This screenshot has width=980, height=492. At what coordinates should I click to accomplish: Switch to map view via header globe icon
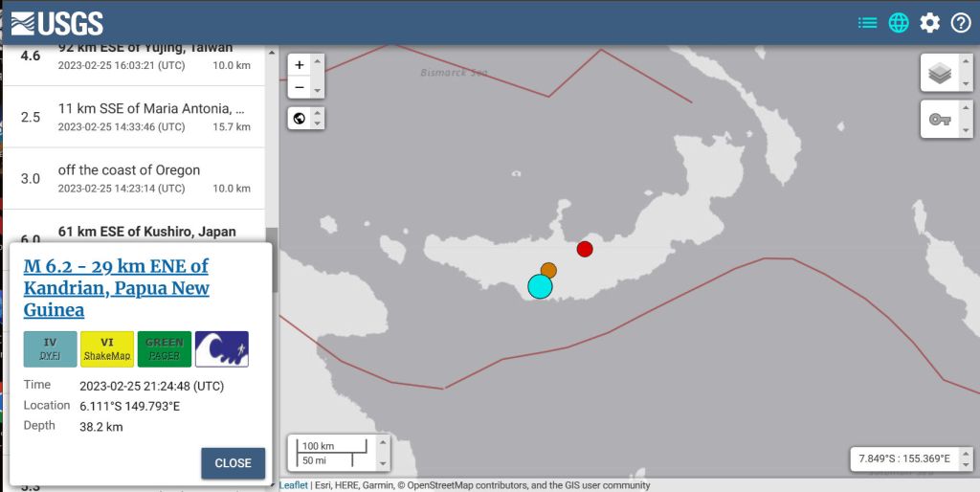[899, 23]
